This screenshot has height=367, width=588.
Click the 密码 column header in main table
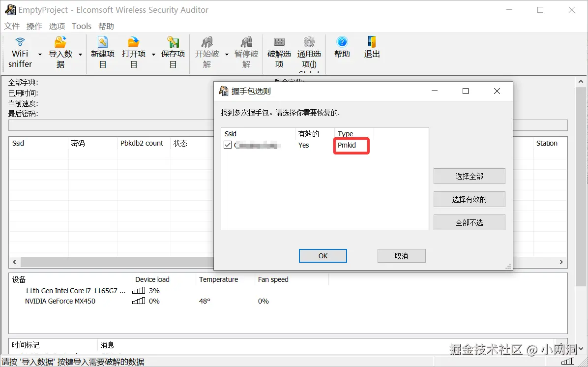tap(92, 143)
